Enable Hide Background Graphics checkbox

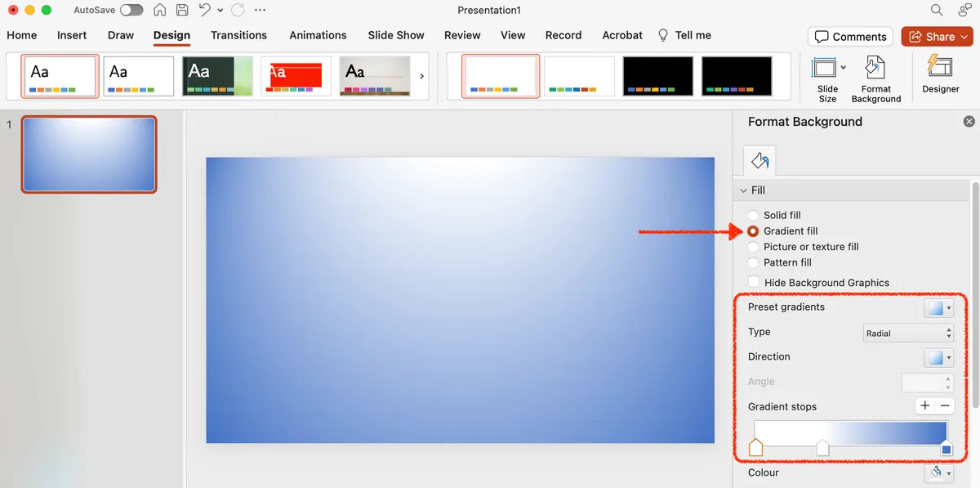754,282
